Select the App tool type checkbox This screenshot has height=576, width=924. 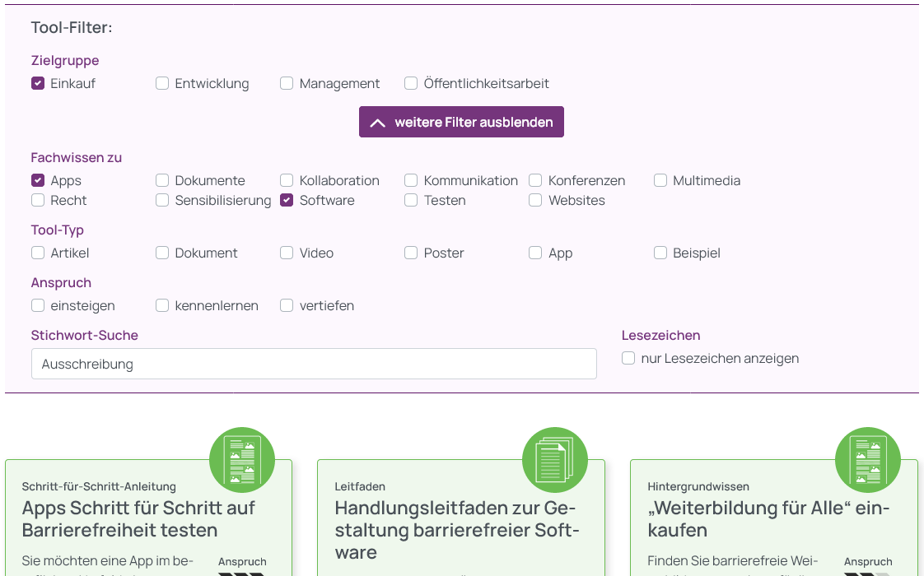(535, 253)
